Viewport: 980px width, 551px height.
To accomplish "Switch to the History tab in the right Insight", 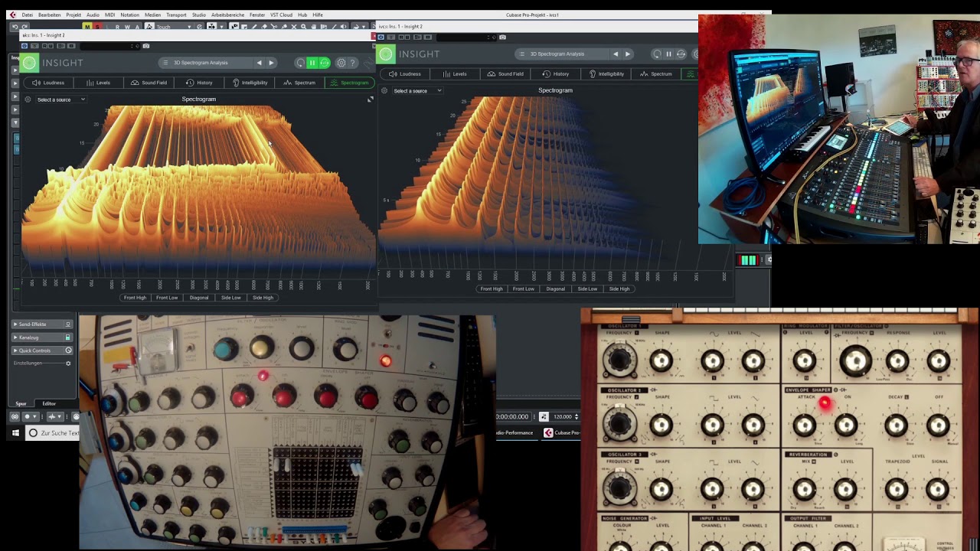I will click(556, 74).
